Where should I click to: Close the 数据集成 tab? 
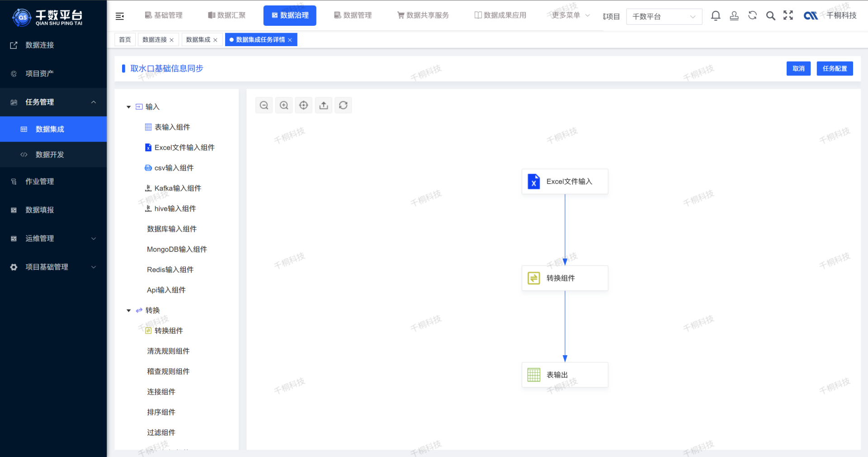tap(215, 40)
